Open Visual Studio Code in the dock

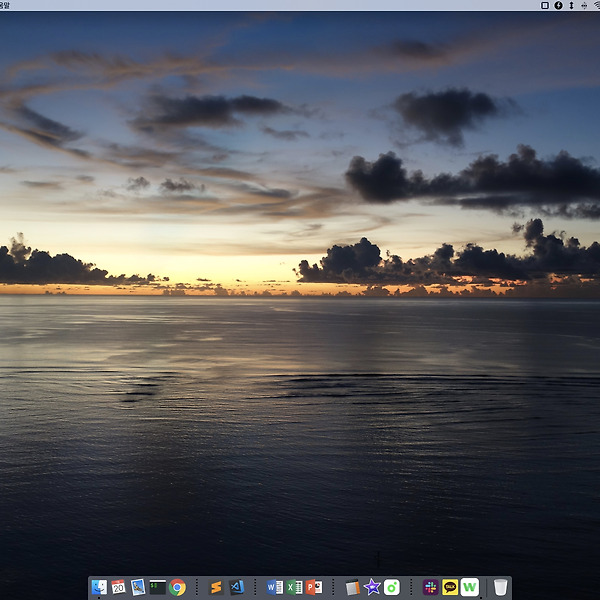(236, 587)
